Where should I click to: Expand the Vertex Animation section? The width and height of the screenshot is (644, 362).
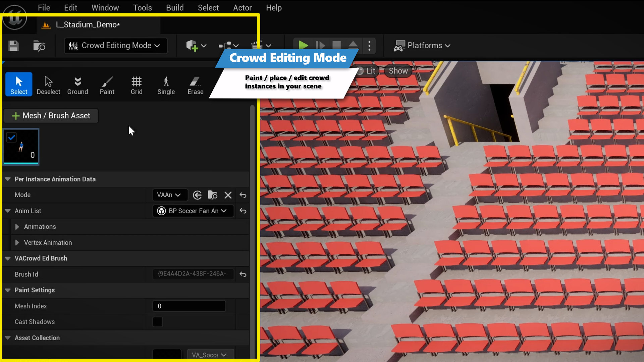(18, 242)
